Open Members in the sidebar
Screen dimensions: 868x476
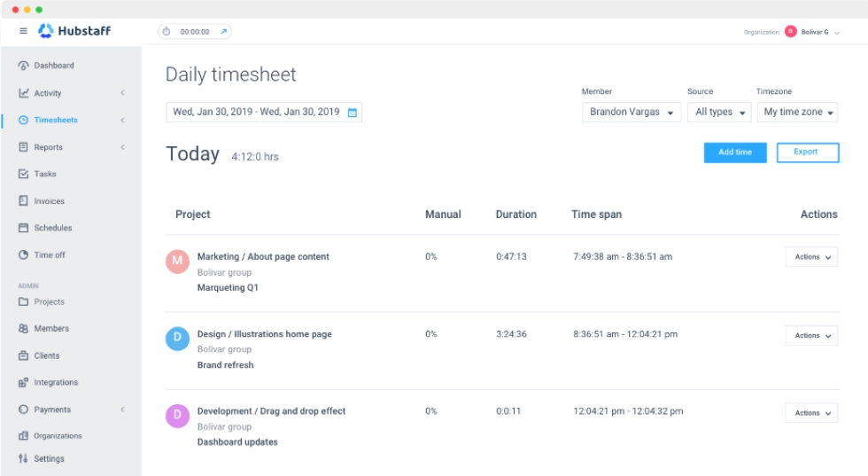[51, 328]
